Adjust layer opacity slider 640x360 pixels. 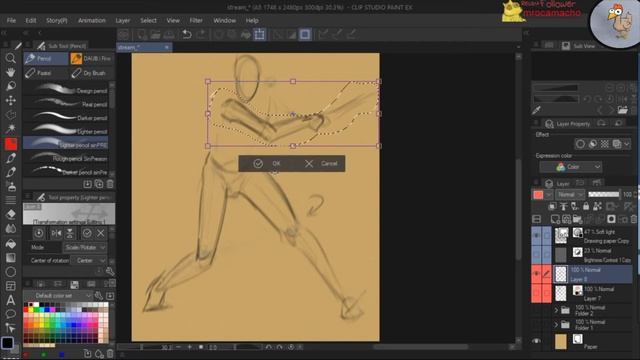coord(604,195)
